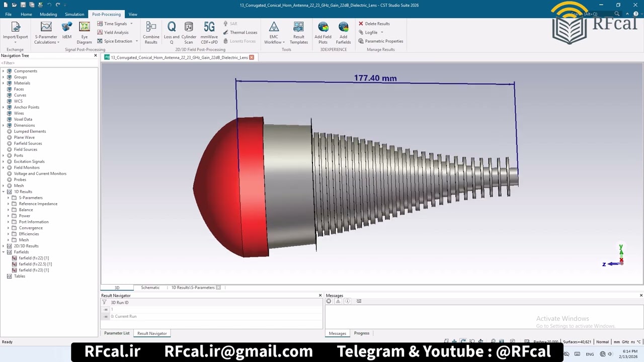Open the Eye Diagram tool

click(x=85, y=32)
